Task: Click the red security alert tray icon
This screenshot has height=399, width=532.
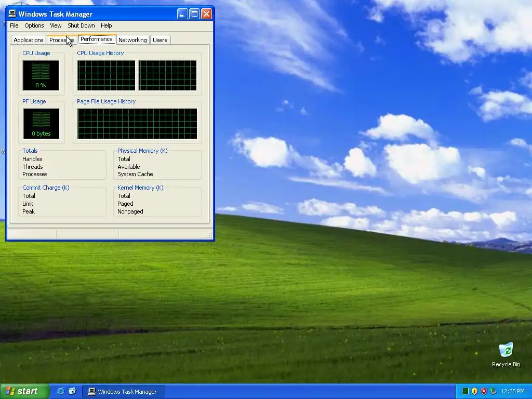Action: click(x=484, y=391)
